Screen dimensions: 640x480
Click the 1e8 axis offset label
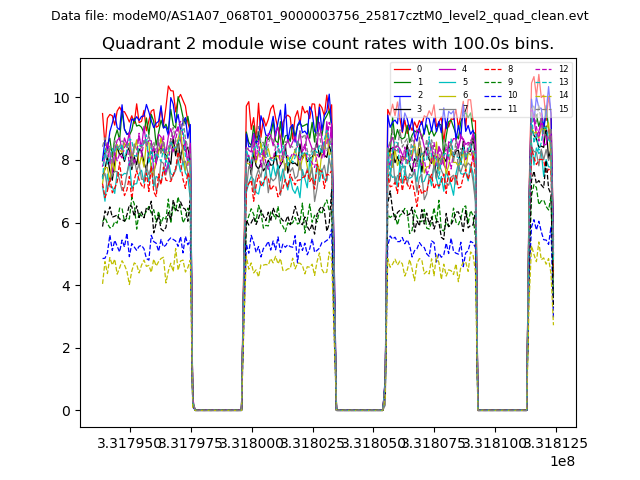[x=562, y=461]
